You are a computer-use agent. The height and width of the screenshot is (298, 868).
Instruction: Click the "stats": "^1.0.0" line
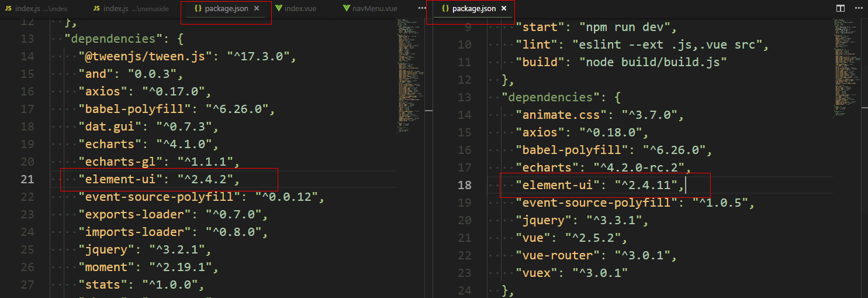(x=141, y=285)
